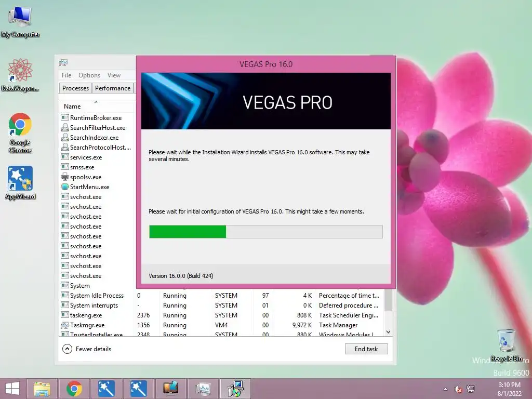Show hidden tray icons arrow
This screenshot has width=532, height=399.
(445, 389)
